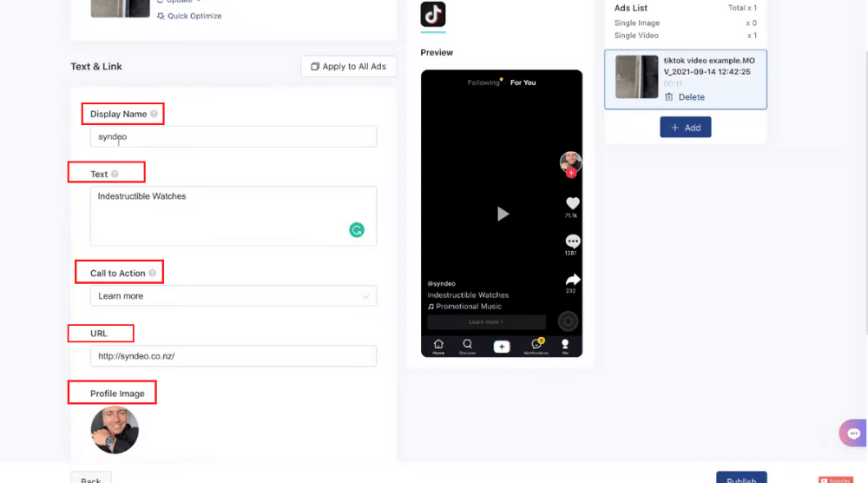Image resolution: width=868 pixels, height=483 pixels.
Task: Click the URL input field
Action: point(233,356)
